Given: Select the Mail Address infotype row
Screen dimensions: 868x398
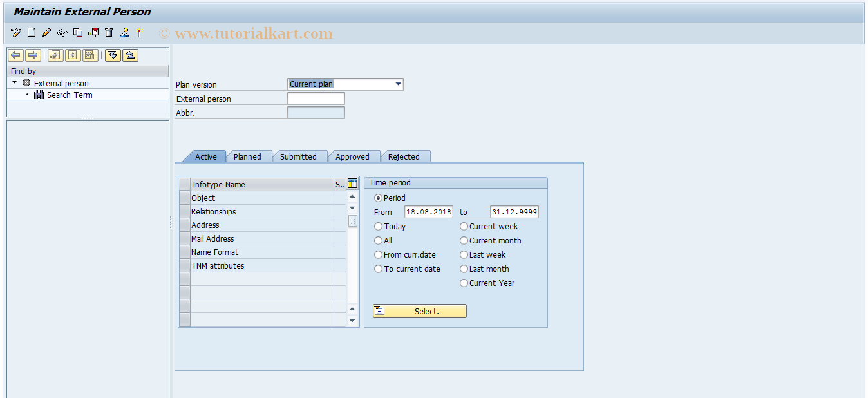Looking at the screenshot, I should point(262,238).
